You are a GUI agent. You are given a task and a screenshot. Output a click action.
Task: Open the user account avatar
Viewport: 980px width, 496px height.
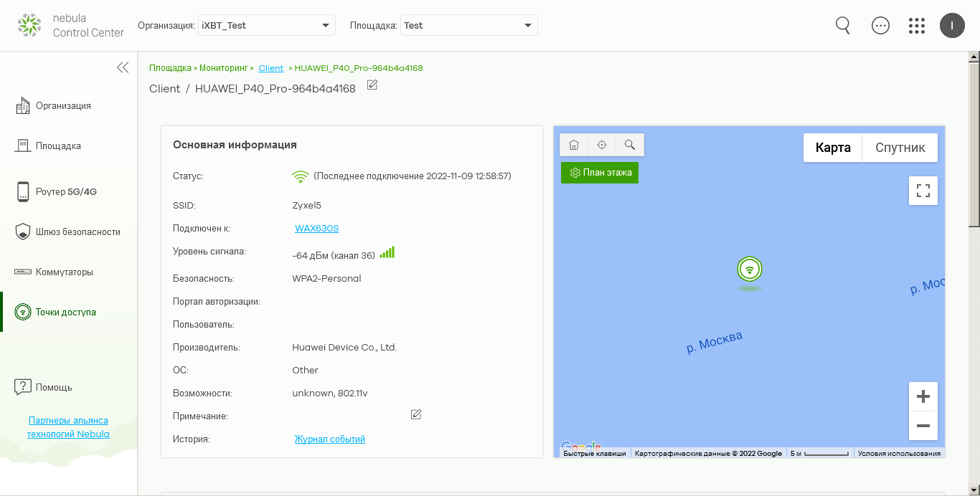[952, 26]
